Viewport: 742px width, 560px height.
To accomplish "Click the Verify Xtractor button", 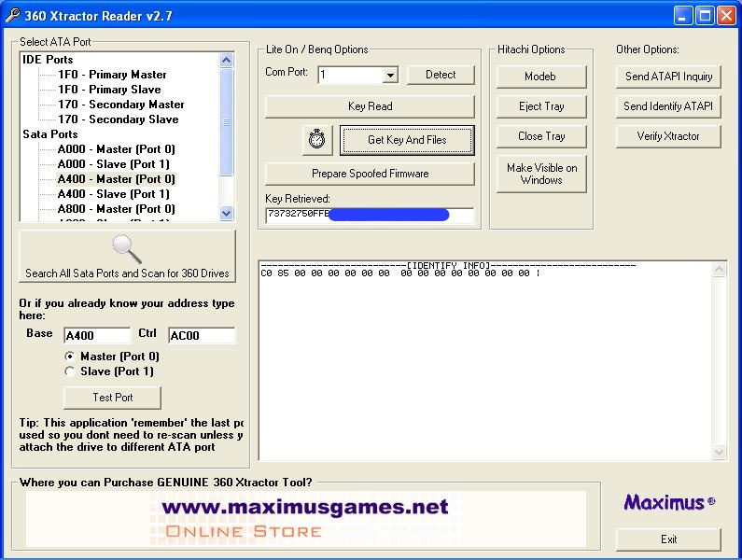I will [668, 136].
